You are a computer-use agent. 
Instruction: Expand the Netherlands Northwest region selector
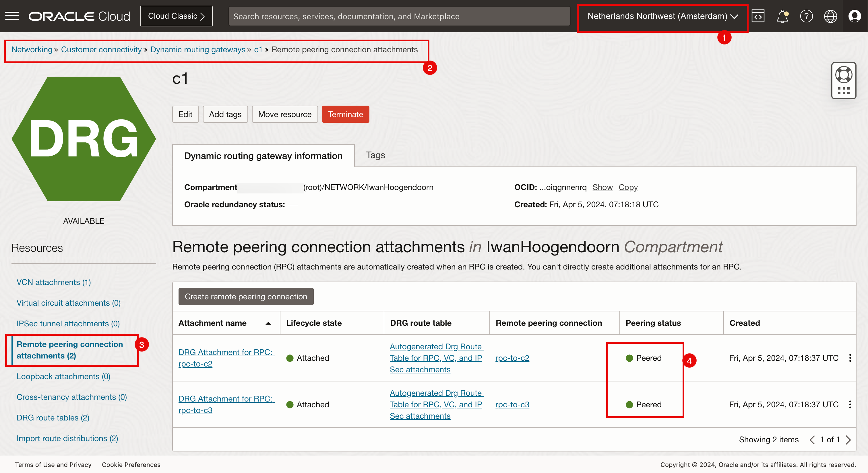click(662, 16)
